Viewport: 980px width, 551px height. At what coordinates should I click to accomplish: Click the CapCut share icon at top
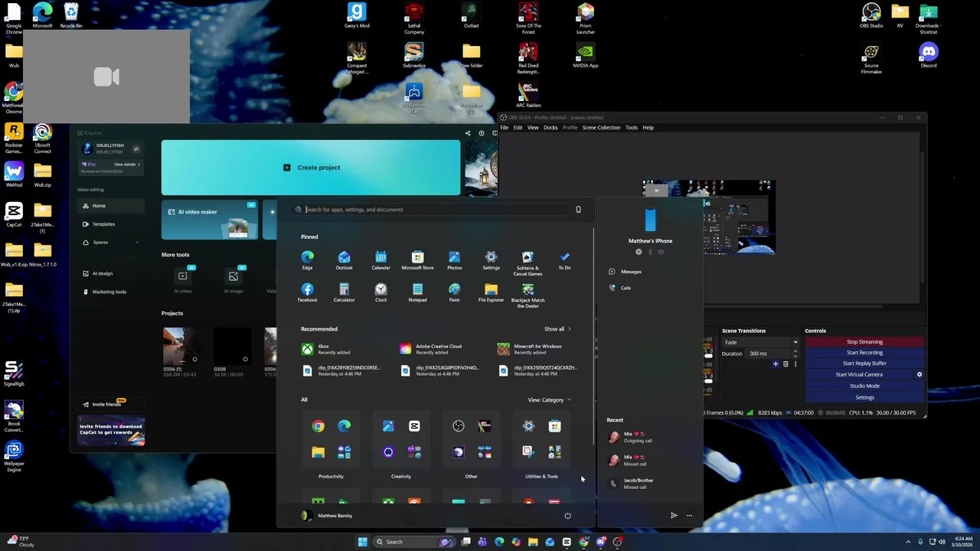click(x=468, y=133)
